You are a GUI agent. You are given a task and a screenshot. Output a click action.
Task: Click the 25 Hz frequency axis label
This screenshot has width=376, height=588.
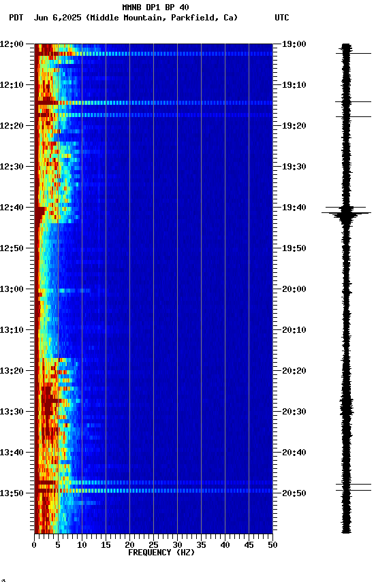153,545
